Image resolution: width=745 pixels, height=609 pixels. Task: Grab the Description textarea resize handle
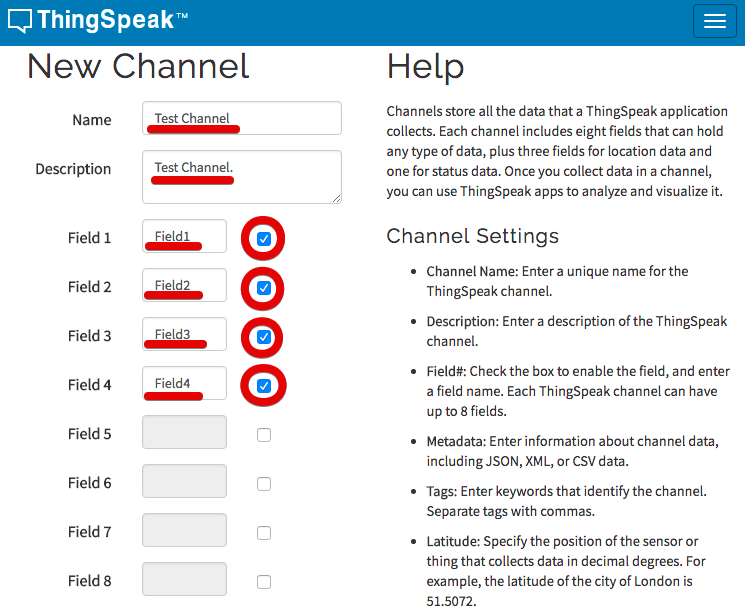(x=336, y=199)
